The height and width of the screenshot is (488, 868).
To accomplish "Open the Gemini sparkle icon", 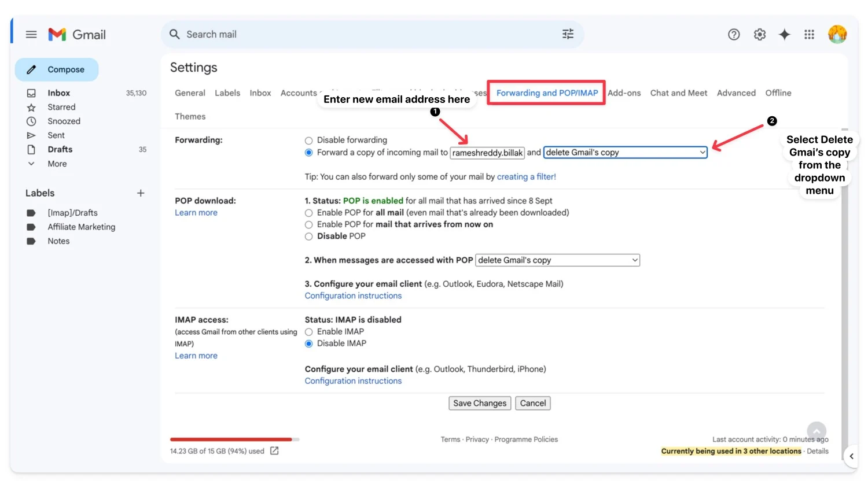I will coord(784,35).
